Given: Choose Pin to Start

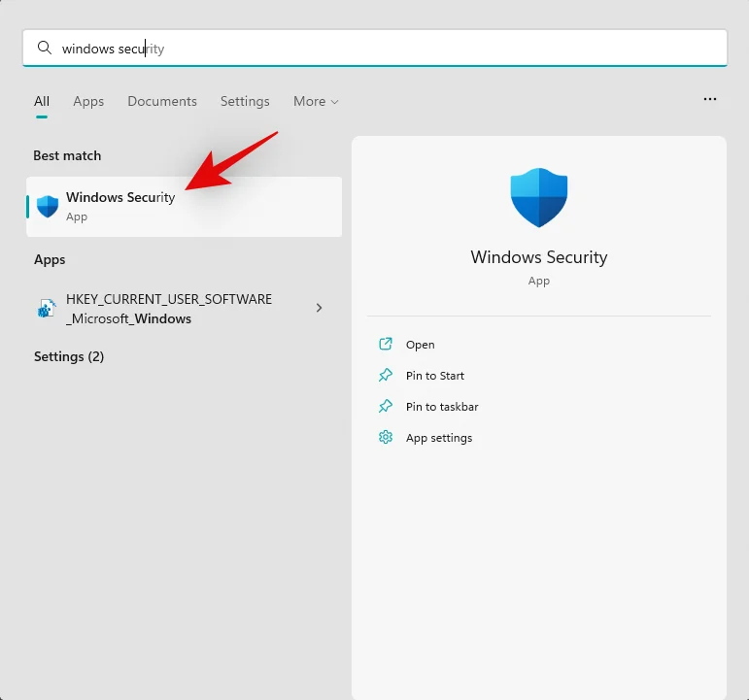Looking at the screenshot, I should pos(434,376).
